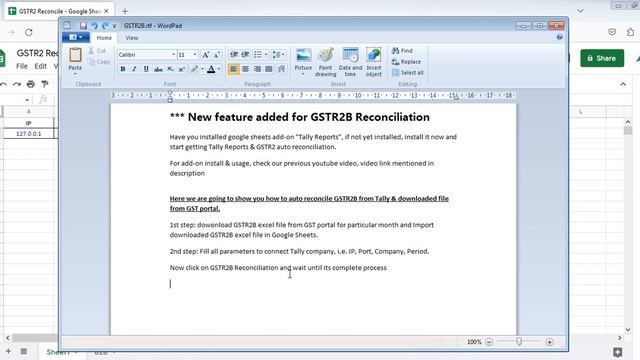Open WordPad Help icon
The height and width of the screenshot is (360, 640).
point(560,37)
